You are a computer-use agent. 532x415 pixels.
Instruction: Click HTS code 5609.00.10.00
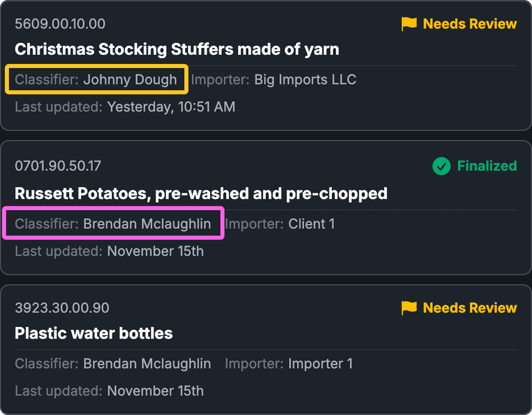[60, 24]
